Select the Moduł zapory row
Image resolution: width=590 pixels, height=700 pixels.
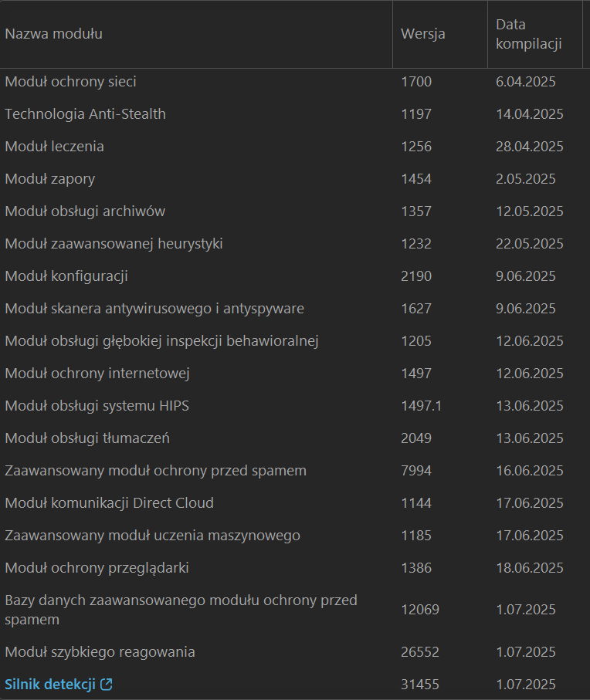(50, 179)
